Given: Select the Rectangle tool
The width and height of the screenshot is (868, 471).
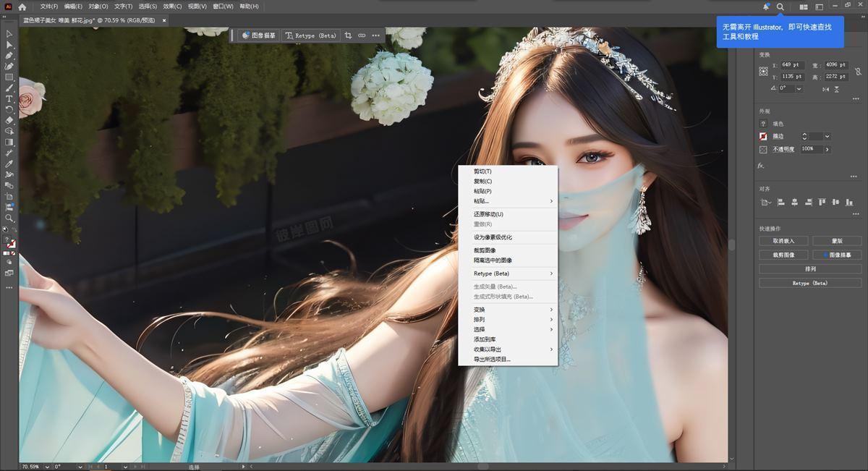Looking at the screenshot, I should 9,77.
